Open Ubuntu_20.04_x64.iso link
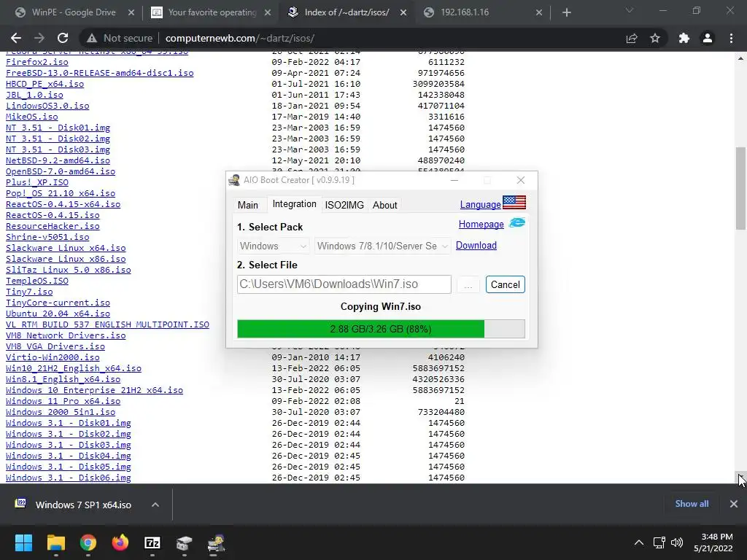 click(58, 314)
